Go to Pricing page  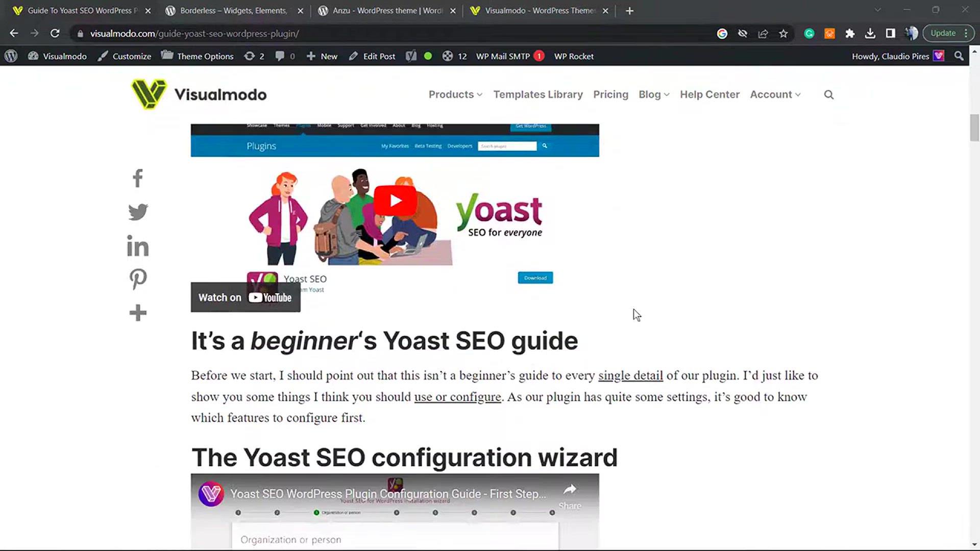pyautogui.click(x=610, y=94)
